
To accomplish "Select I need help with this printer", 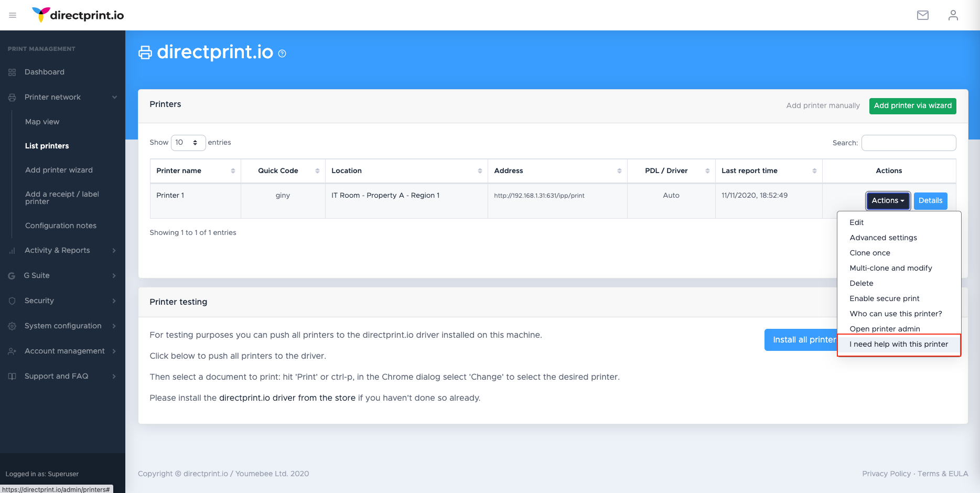I will tap(899, 344).
